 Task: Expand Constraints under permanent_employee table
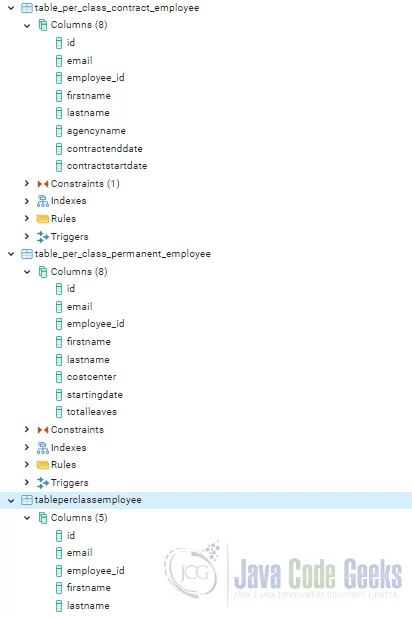pos(27,429)
